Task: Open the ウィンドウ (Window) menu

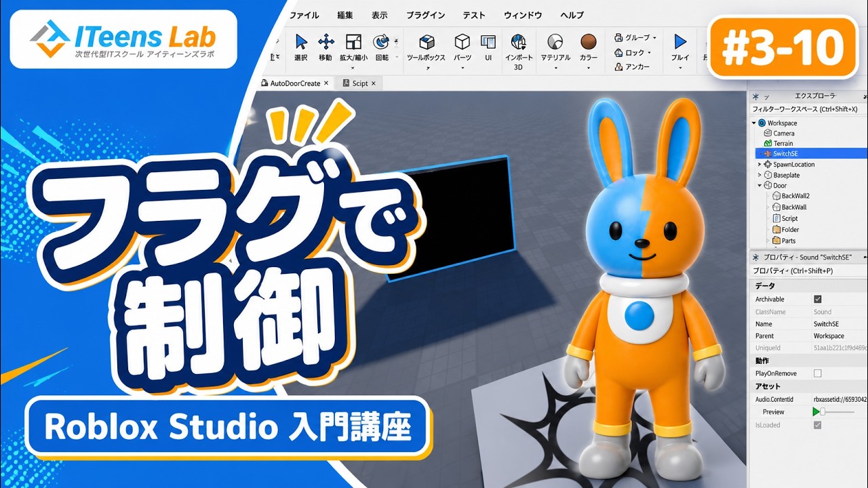Action: coord(523,15)
